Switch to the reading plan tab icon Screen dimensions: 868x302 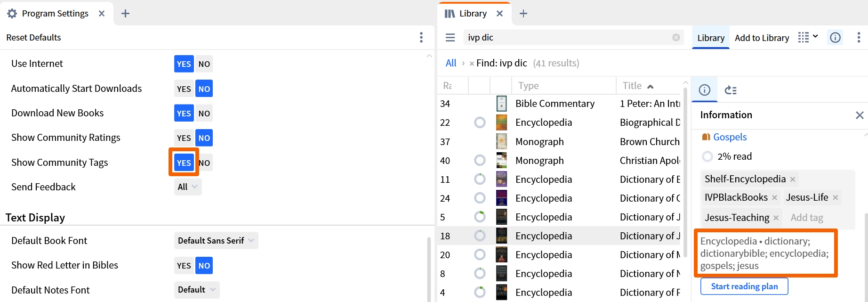731,90
